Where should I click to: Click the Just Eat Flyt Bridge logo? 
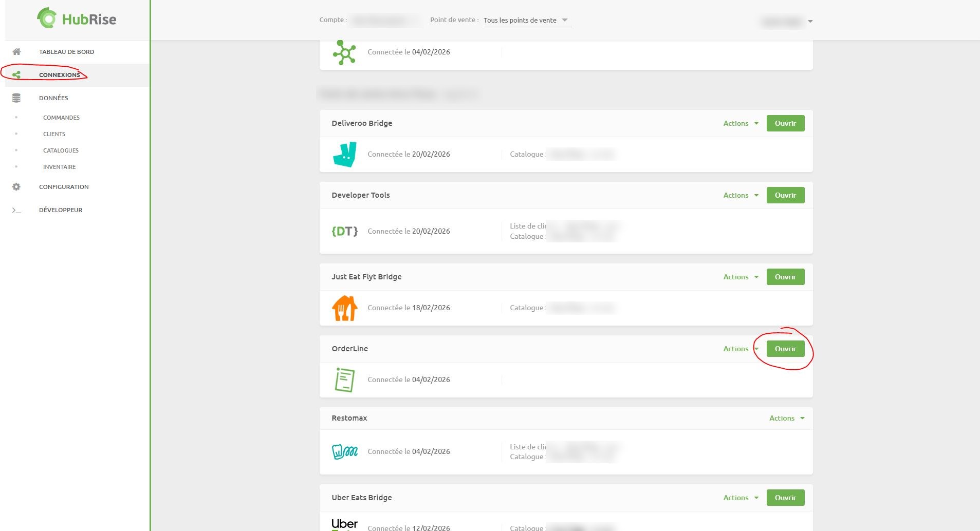345,308
